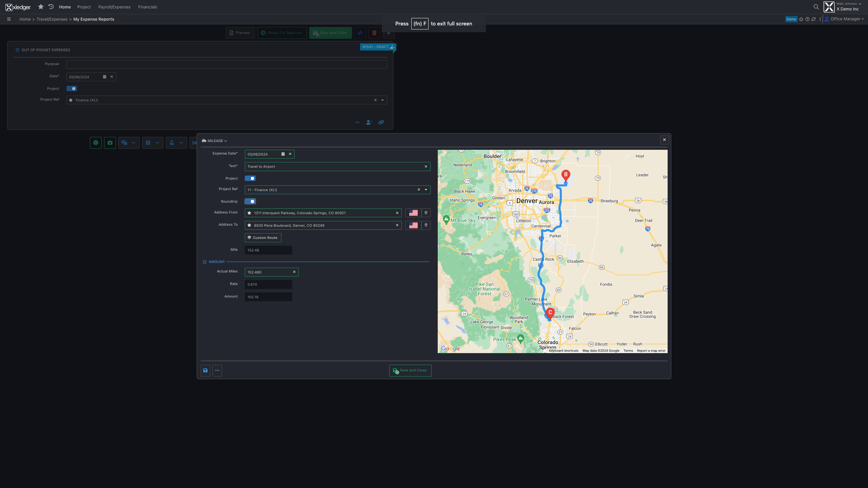
Task: Toggle Project off in Out of Pocket Expenses
Action: click(x=72, y=88)
